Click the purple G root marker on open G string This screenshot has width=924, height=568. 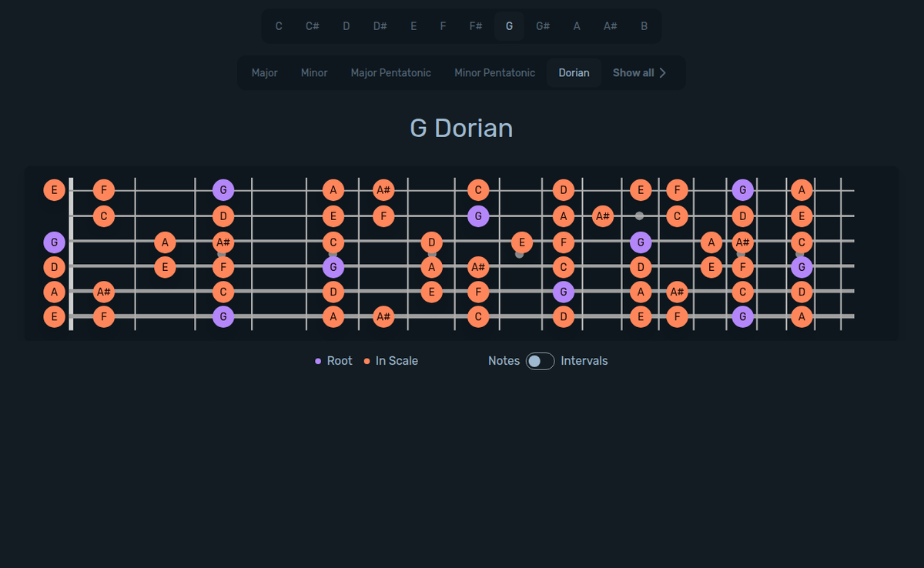[54, 242]
